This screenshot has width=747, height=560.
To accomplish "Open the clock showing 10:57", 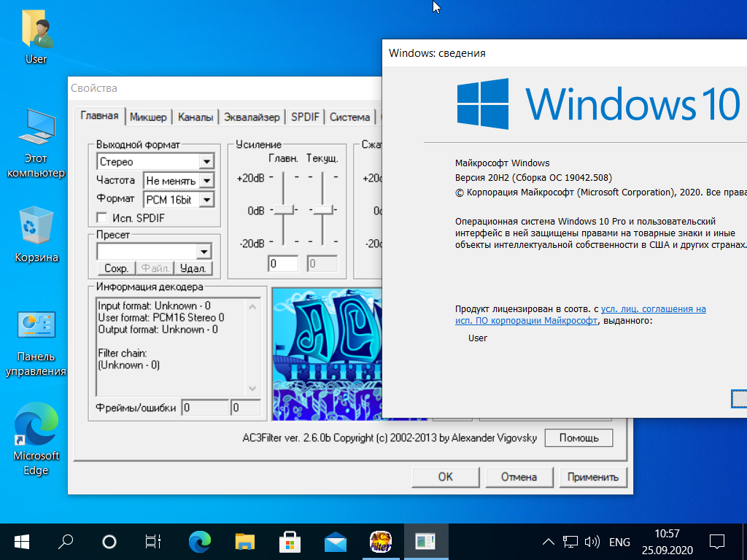I will click(667, 542).
